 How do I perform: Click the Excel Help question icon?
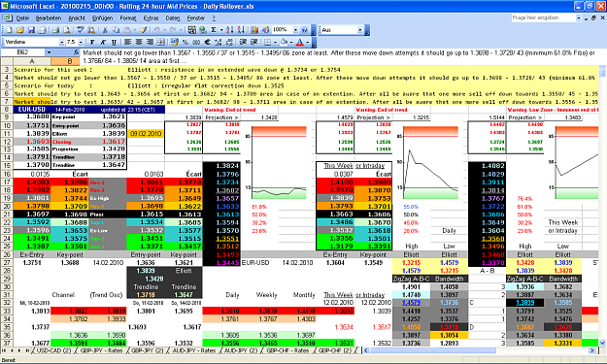[304, 30]
